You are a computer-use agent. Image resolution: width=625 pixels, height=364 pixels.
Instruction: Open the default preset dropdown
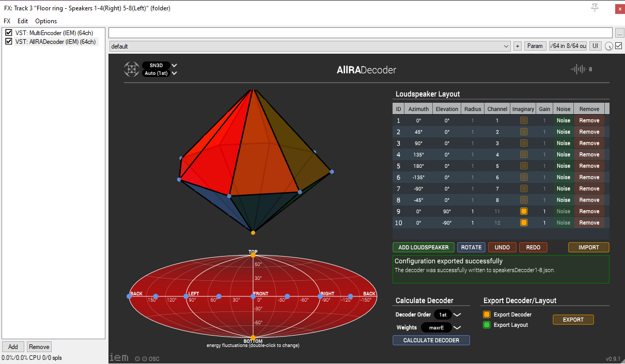coord(310,46)
